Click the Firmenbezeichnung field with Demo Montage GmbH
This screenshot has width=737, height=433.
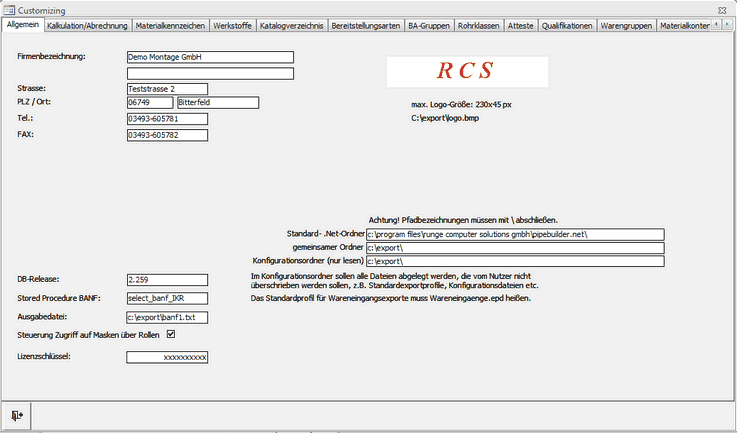[x=210, y=57]
